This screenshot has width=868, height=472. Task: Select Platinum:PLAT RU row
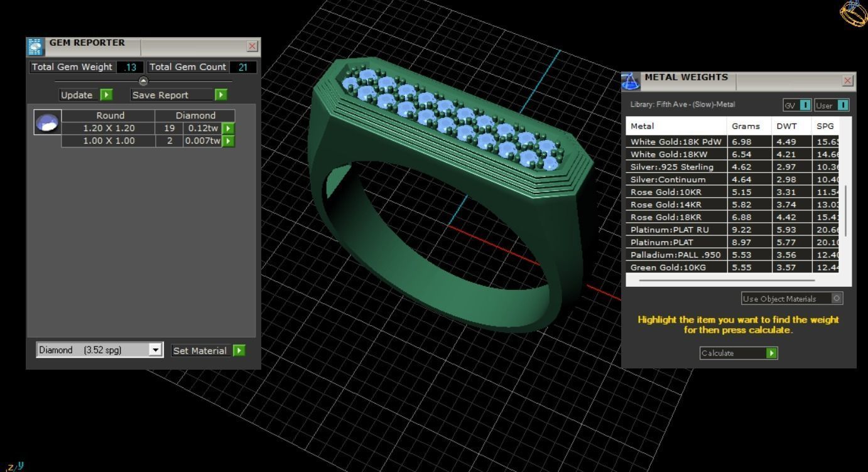click(x=732, y=230)
